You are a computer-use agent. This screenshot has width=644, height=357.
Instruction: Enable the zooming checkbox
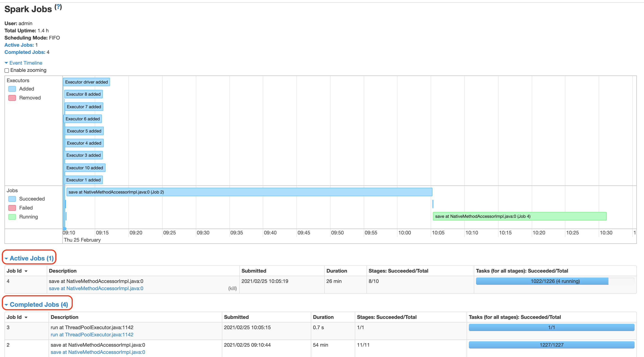click(x=7, y=71)
